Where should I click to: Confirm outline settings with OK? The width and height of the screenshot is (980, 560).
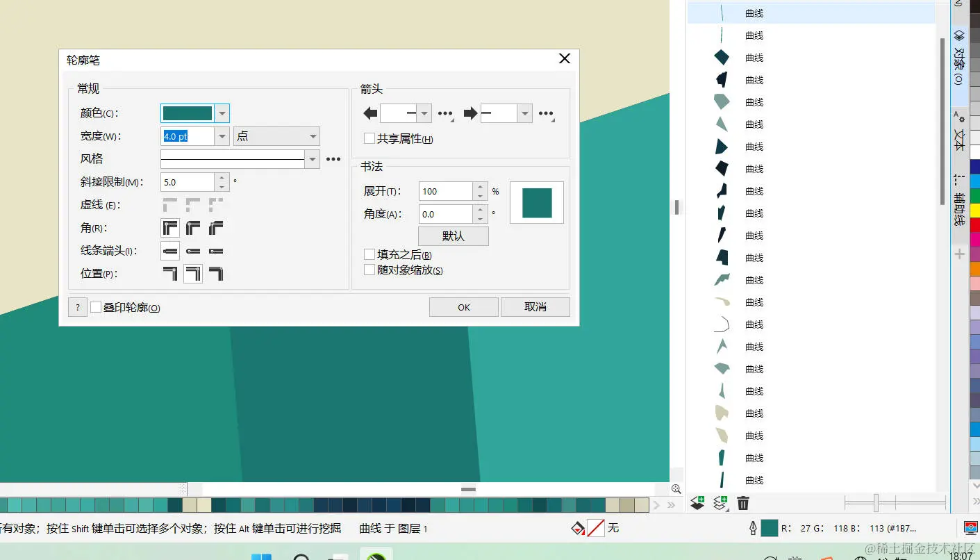(x=463, y=306)
